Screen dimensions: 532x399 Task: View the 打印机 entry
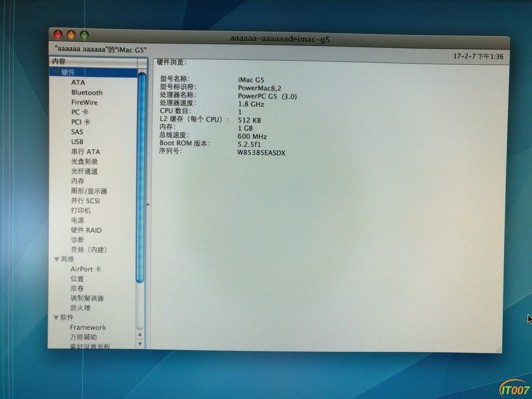tap(81, 210)
